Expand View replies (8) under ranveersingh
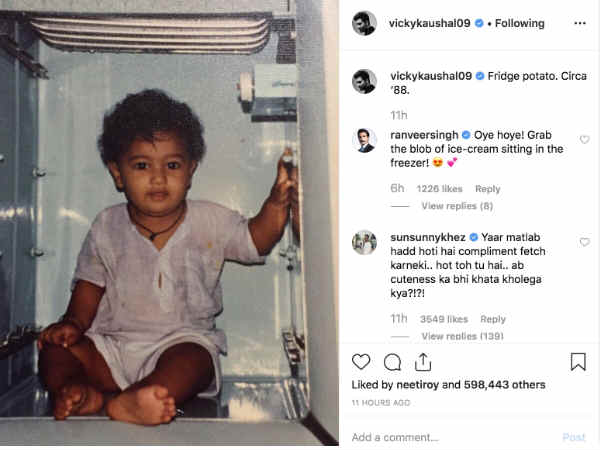The height and width of the screenshot is (450, 600). click(x=457, y=206)
